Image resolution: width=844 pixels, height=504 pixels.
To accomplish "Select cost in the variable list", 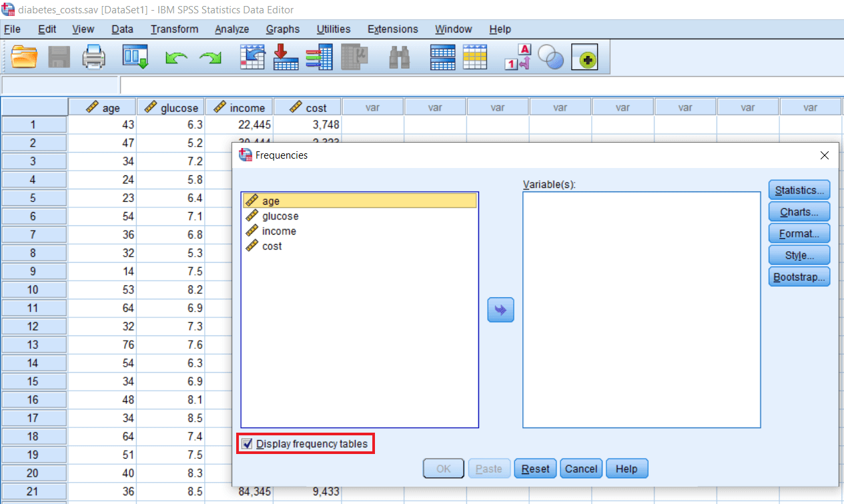I will click(360, 246).
